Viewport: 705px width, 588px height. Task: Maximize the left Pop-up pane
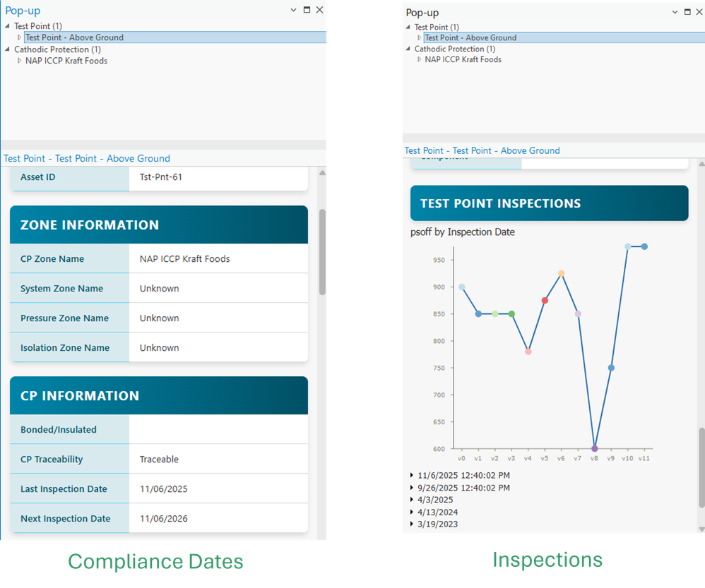pyautogui.click(x=307, y=10)
